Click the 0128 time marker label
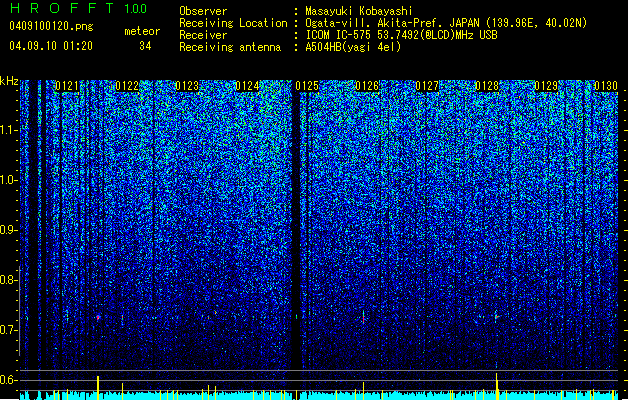The height and width of the screenshot is (400, 629). 487,86
